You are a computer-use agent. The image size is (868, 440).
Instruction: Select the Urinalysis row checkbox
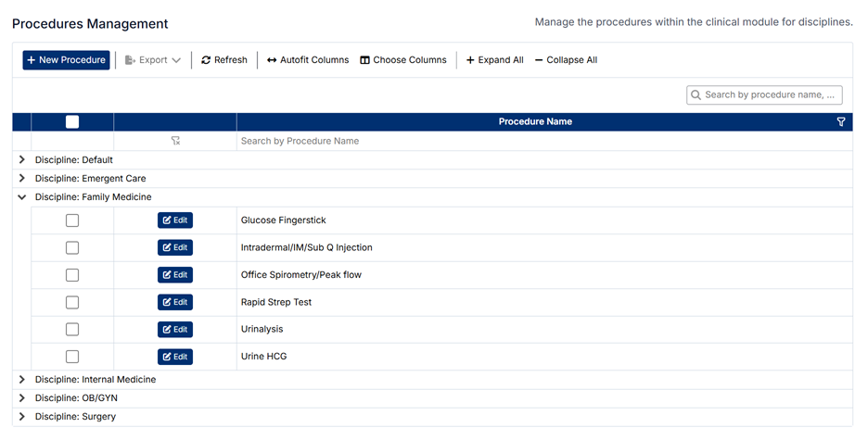tap(72, 330)
